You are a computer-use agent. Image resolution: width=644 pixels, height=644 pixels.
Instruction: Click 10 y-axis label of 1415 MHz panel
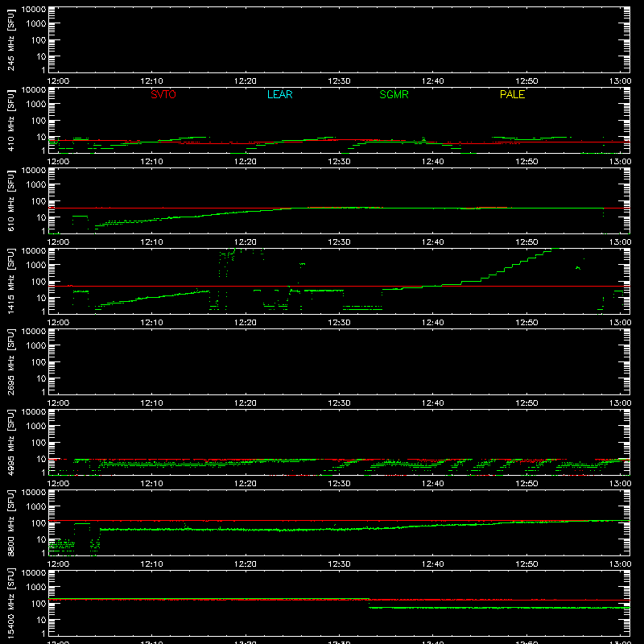coord(41,298)
